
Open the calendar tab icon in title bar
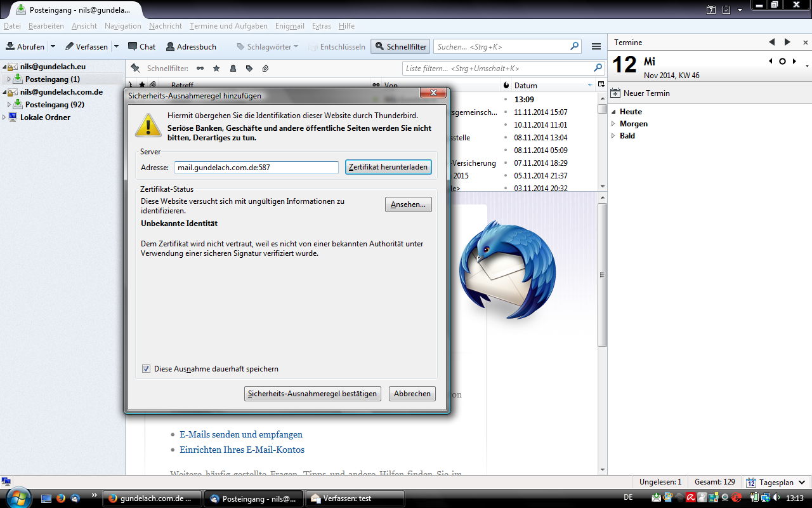point(711,10)
